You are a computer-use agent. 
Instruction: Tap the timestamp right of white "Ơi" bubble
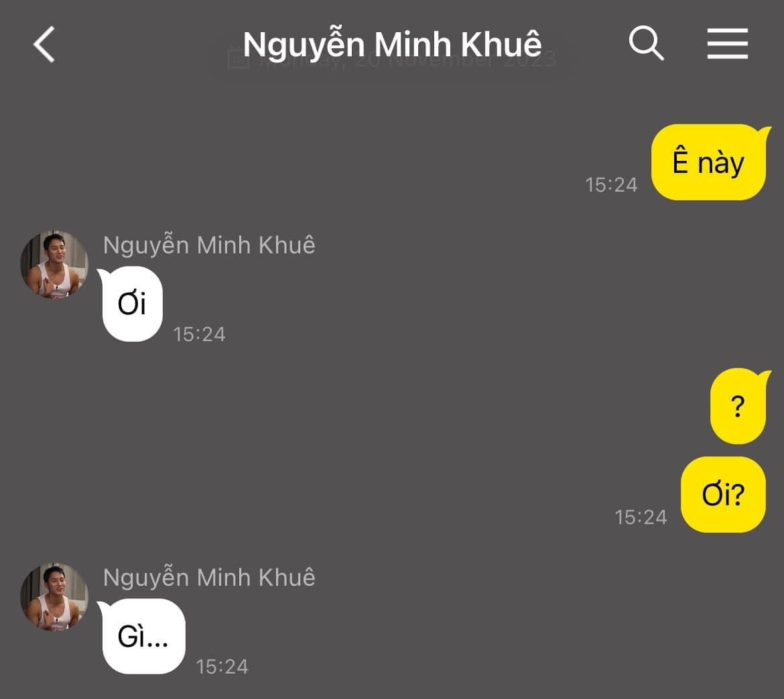[x=199, y=334]
